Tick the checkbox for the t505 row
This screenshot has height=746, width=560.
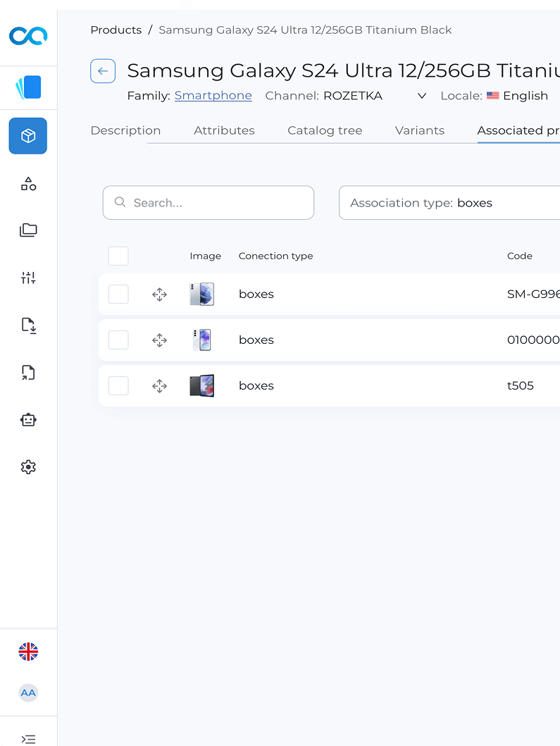pyautogui.click(x=118, y=385)
